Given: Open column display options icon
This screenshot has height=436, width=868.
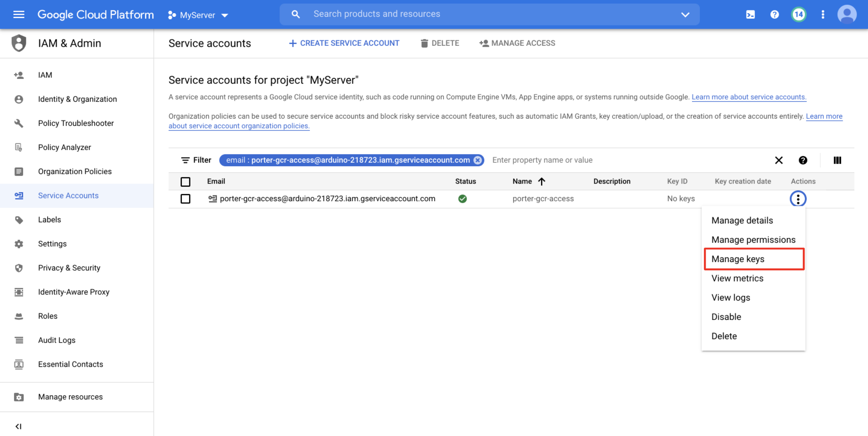Looking at the screenshot, I should (x=837, y=160).
